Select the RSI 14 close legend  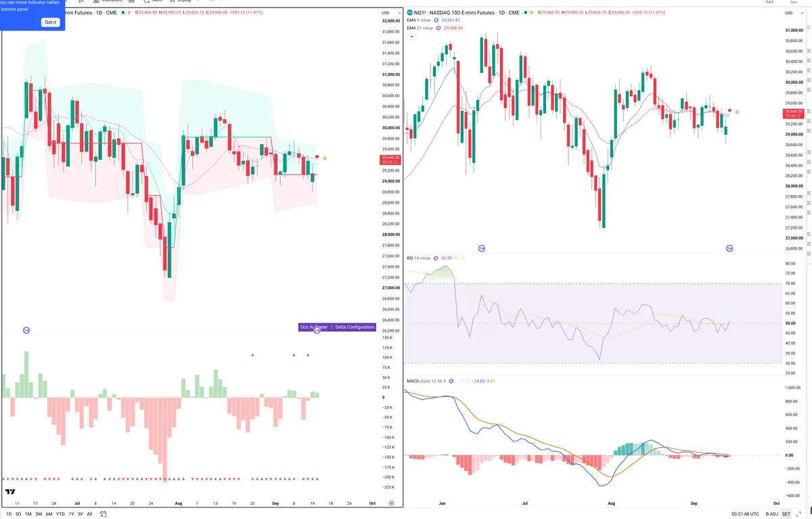(418, 258)
